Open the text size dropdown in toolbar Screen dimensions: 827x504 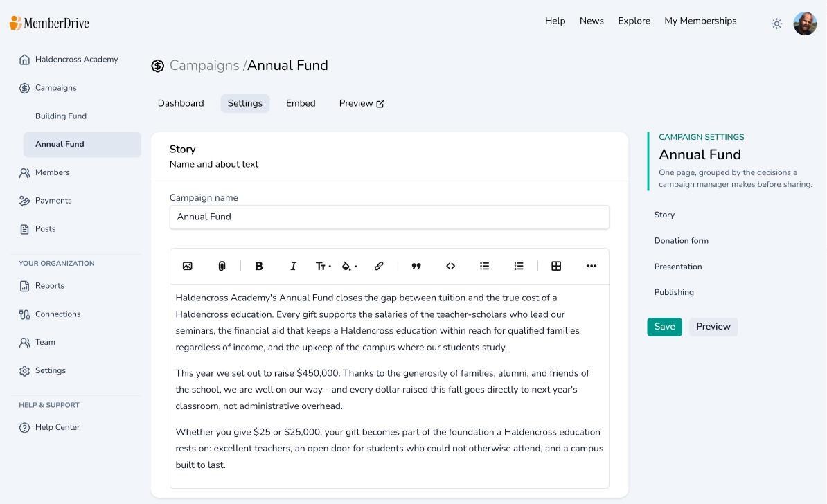tap(323, 267)
